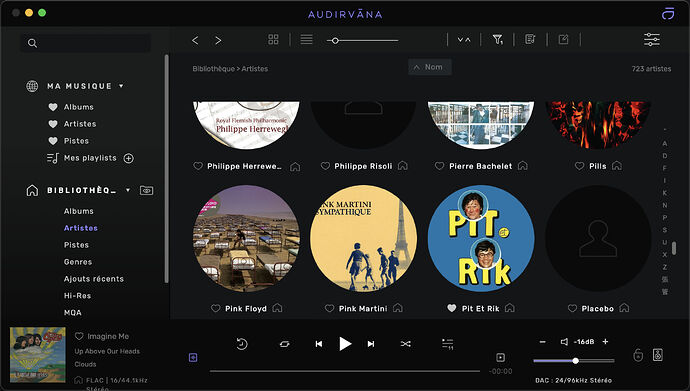Click inside the search field
Screen dimensions: 690x391
point(86,43)
